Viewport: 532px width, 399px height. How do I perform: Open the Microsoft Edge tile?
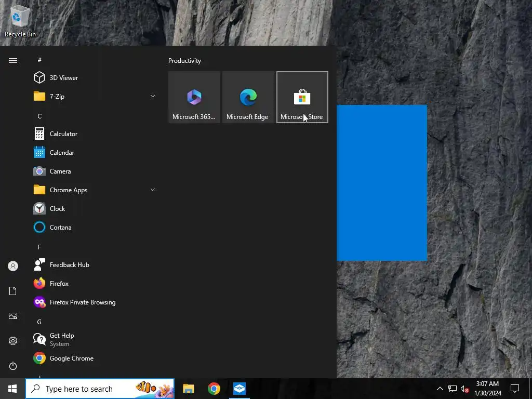pos(248,97)
